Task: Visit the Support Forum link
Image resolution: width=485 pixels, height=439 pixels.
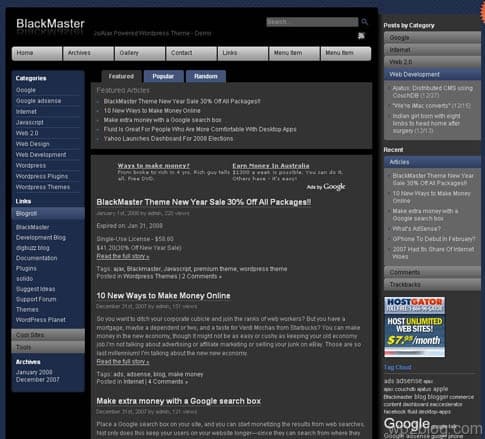Action: coord(36,299)
